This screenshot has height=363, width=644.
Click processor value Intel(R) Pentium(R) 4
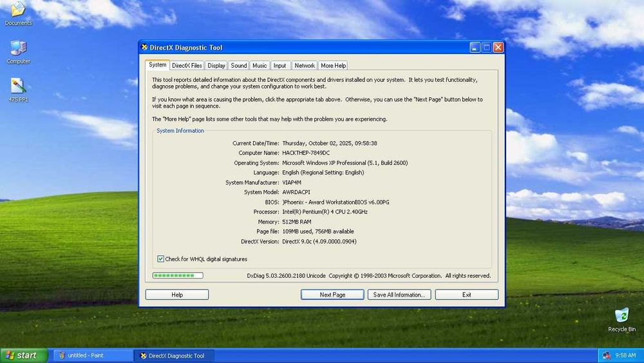325,211
